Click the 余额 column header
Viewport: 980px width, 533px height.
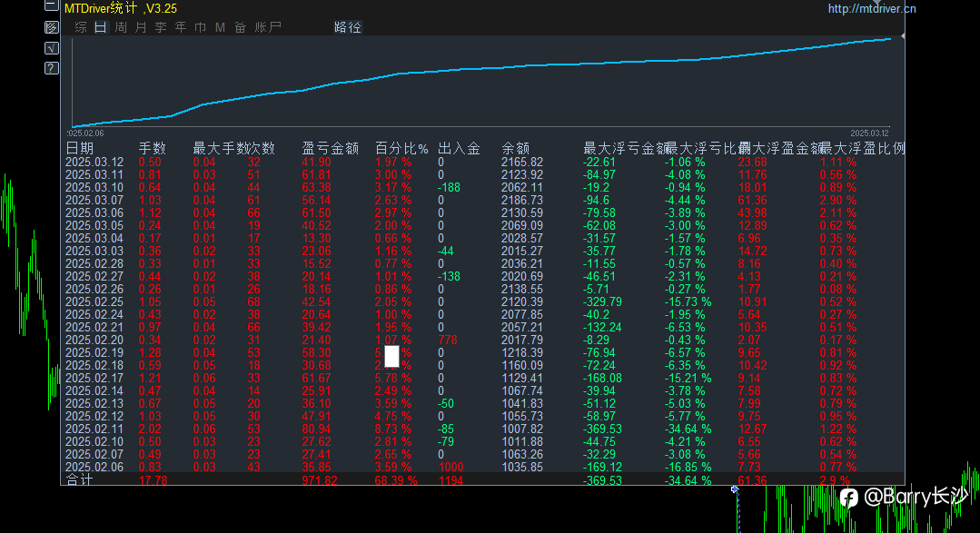pyautogui.click(x=515, y=148)
